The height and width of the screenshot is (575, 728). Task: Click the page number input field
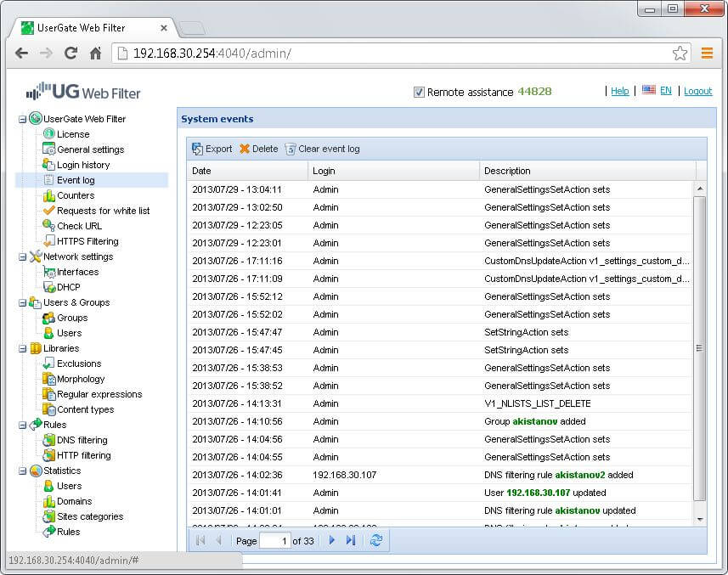274,540
